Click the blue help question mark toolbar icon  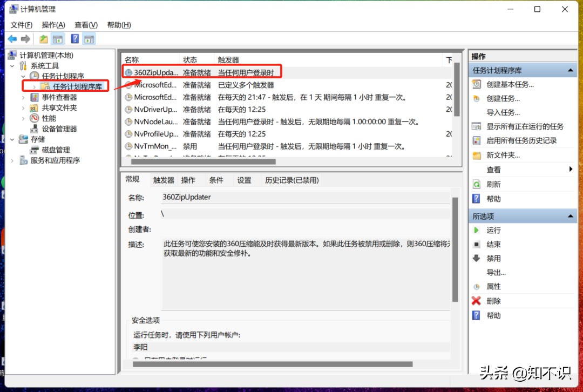pyautogui.click(x=74, y=39)
